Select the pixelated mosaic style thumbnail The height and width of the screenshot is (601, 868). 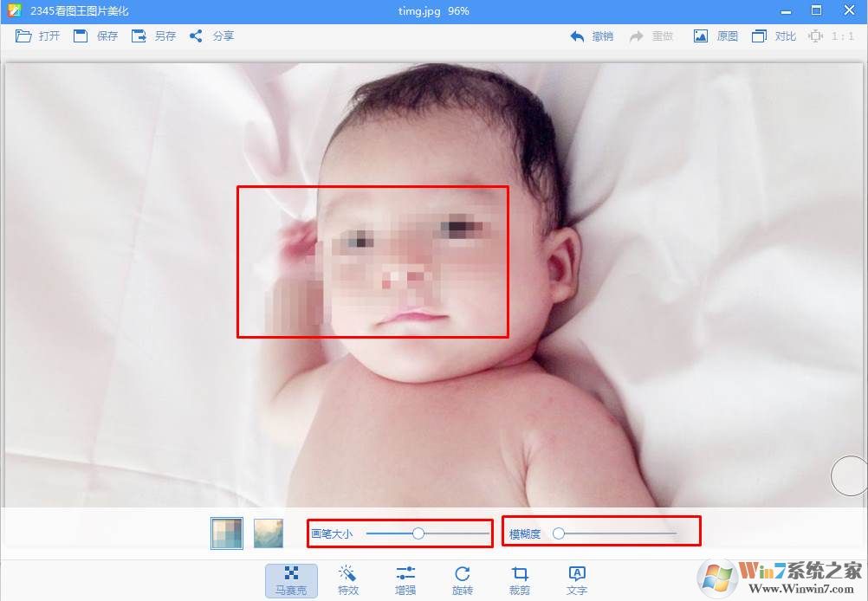tap(227, 533)
